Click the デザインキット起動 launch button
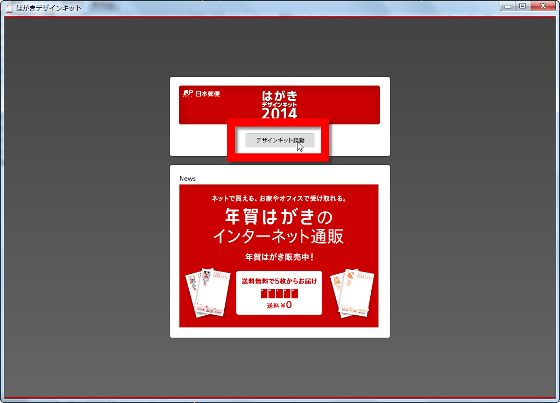 (280, 140)
